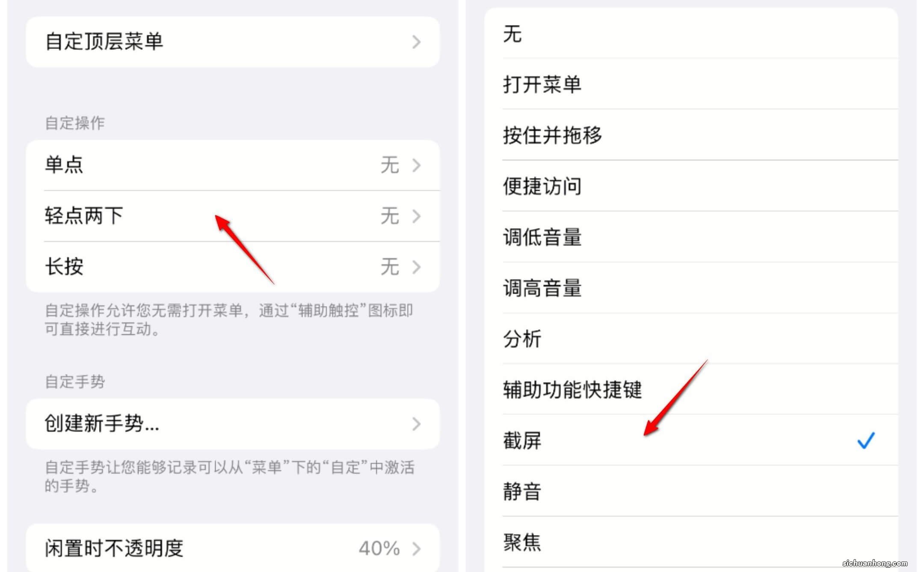Select 无 option in action list
The width and height of the screenshot is (924, 572).
coord(691,33)
